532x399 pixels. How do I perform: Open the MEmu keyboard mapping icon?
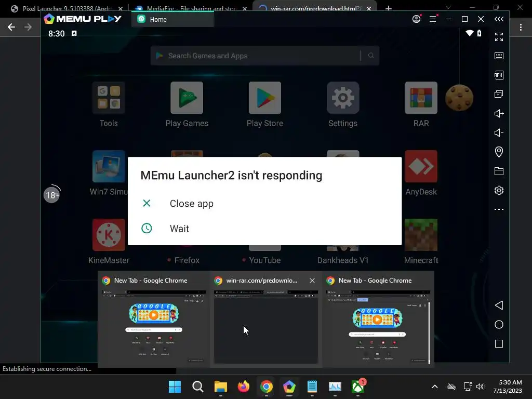coord(499,56)
